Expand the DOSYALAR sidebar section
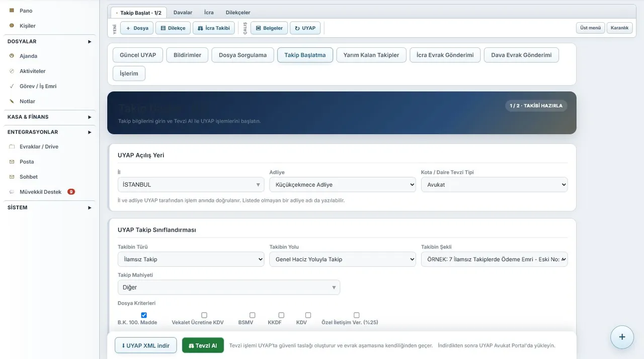644x359 pixels. 49,41
